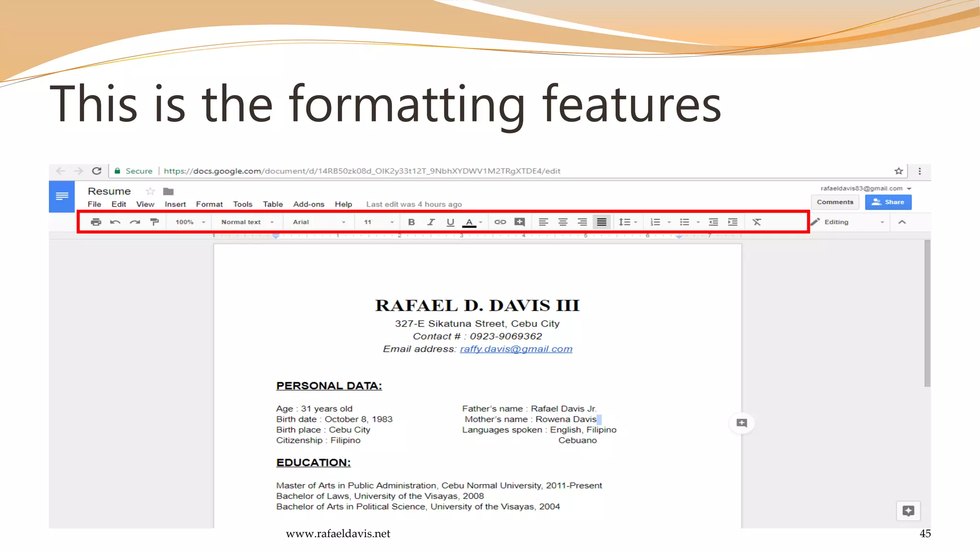Hide the menus with the up chevron
This screenshot has width=980, height=551.
pos(902,222)
